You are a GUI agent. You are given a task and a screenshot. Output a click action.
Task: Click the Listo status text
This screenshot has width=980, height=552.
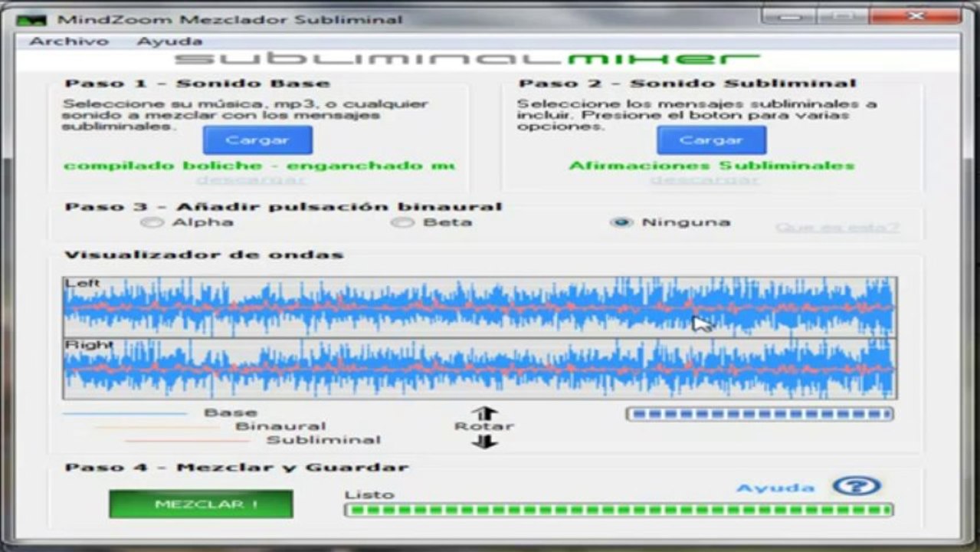point(369,495)
